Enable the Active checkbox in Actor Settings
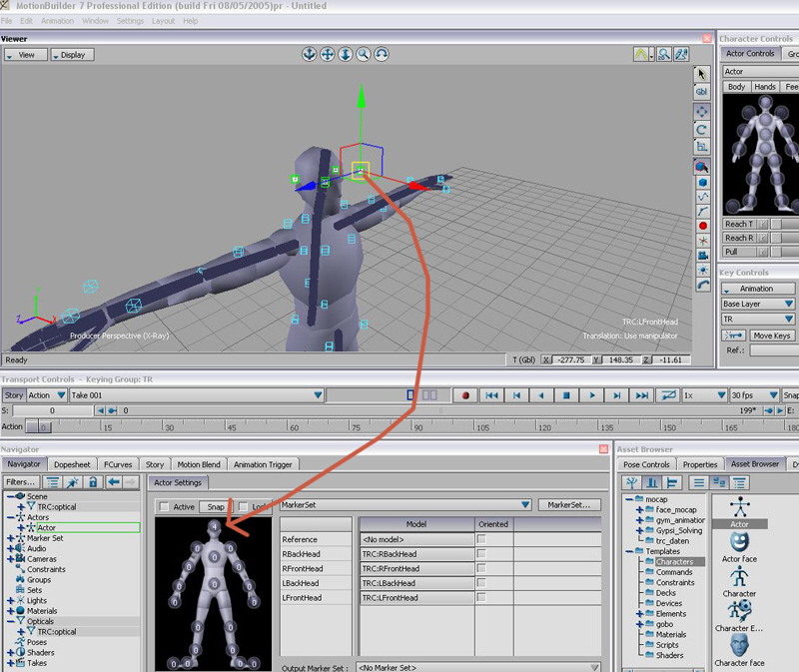The width and height of the screenshot is (799, 672). pyautogui.click(x=165, y=506)
